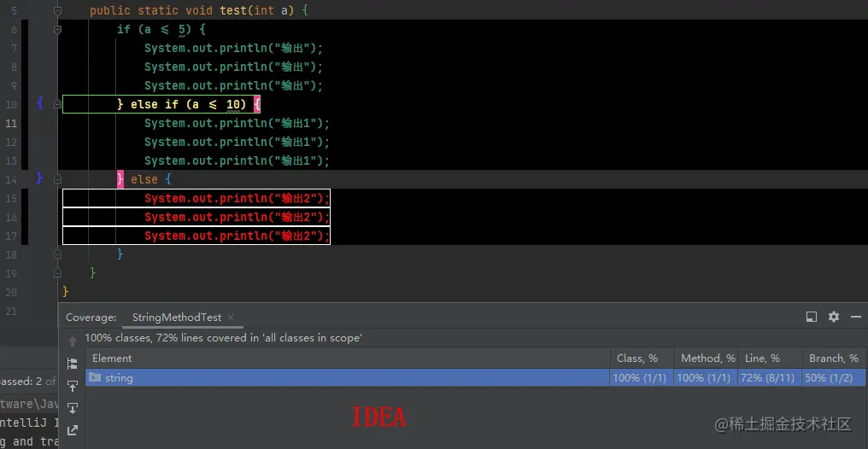
Task: Click the restore layout icon in Coverage panel
Action: [x=812, y=317]
